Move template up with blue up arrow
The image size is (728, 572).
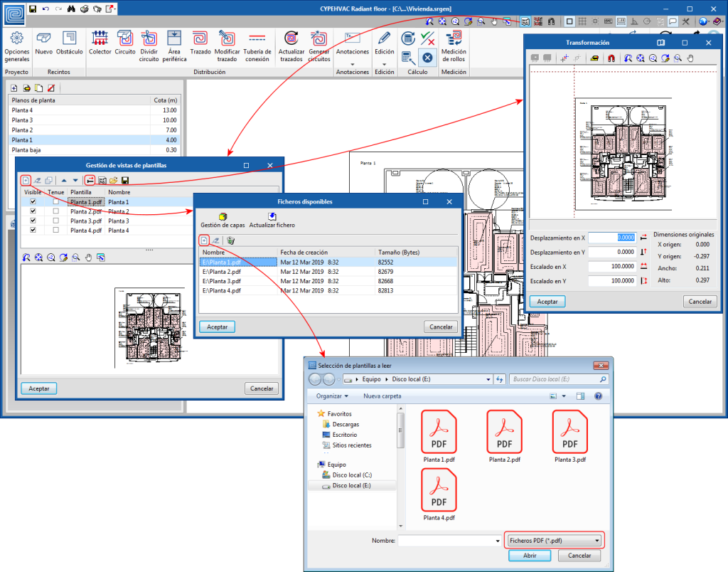tap(64, 180)
